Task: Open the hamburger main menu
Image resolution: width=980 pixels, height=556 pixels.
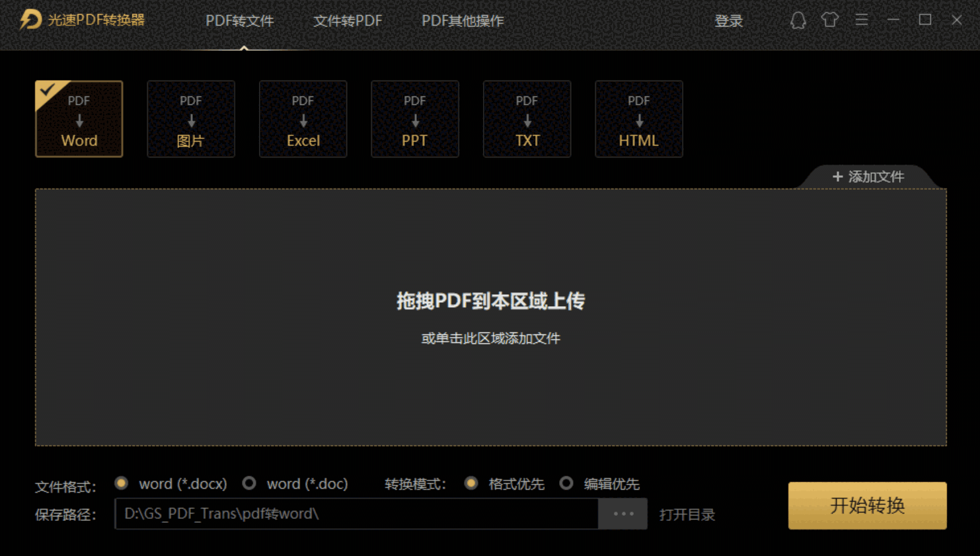Action: (862, 20)
